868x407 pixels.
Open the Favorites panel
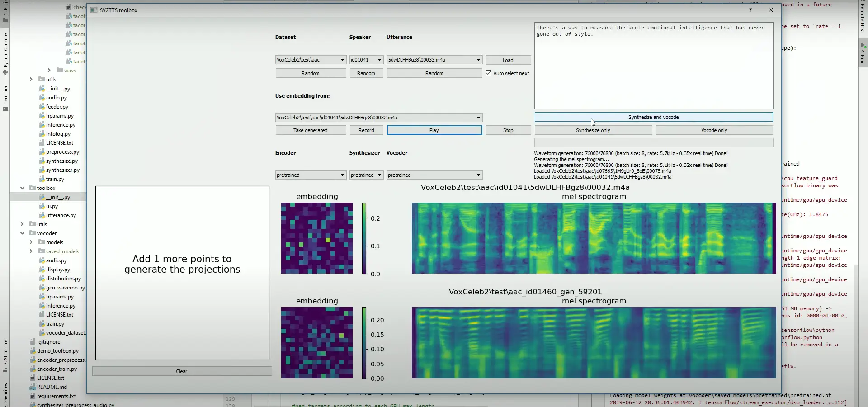(5, 392)
